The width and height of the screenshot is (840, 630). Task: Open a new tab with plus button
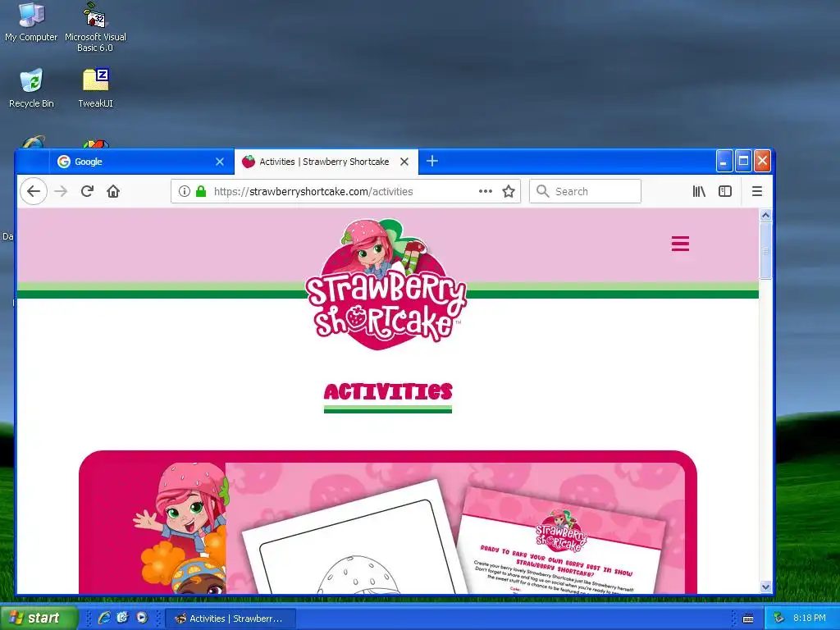(x=432, y=161)
